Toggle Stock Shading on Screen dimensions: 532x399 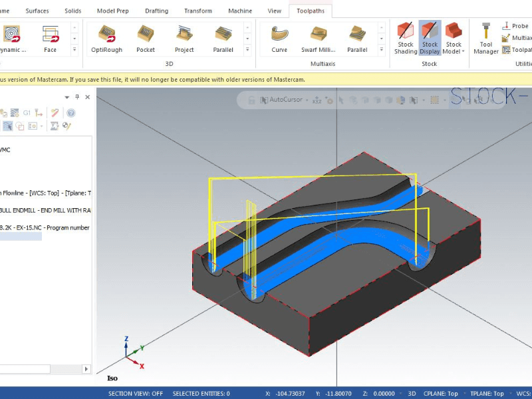pyautogui.click(x=405, y=38)
